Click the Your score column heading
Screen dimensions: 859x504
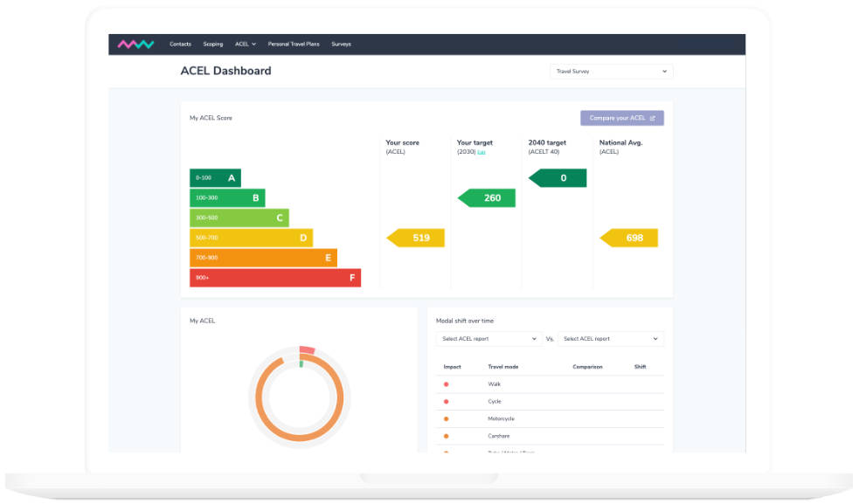(x=402, y=142)
